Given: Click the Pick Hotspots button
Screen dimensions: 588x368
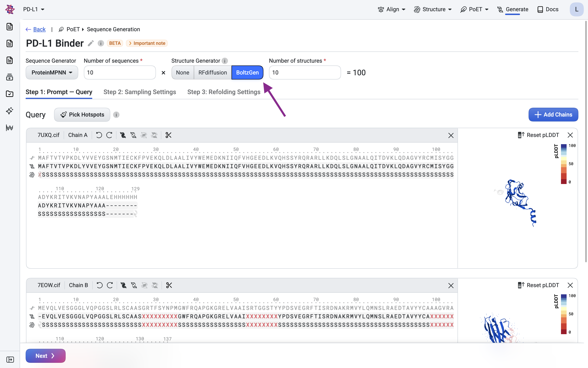Looking at the screenshot, I should [x=82, y=115].
